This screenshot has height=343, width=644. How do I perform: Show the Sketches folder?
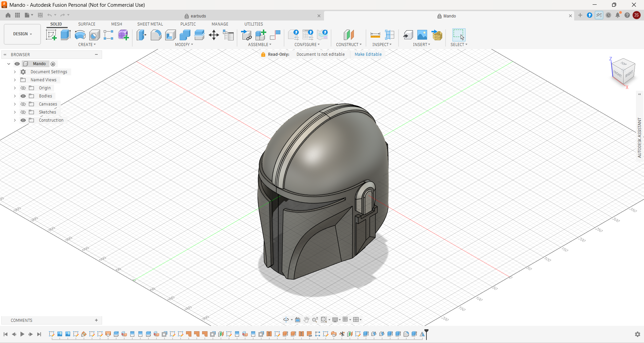(x=23, y=112)
